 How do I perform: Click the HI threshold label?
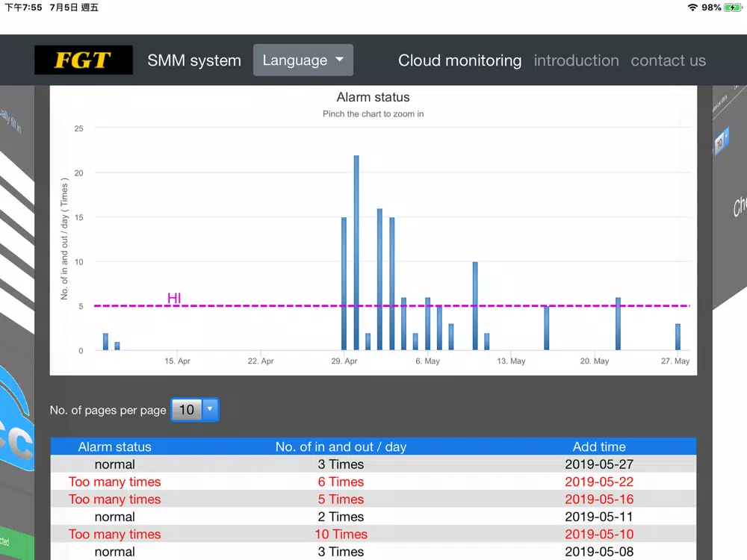pos(174,298)
